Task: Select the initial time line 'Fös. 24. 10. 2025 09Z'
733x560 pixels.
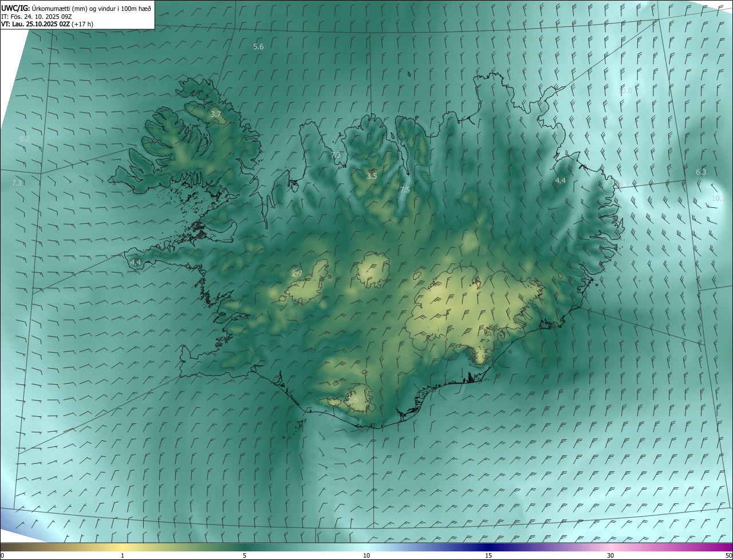Action: [41, 16]
